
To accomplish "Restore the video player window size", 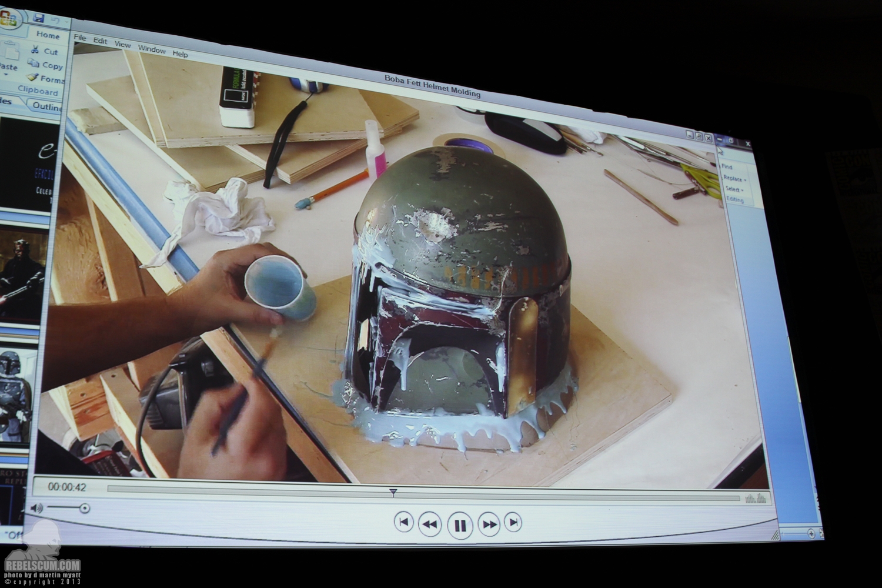I will pos(699,136).
